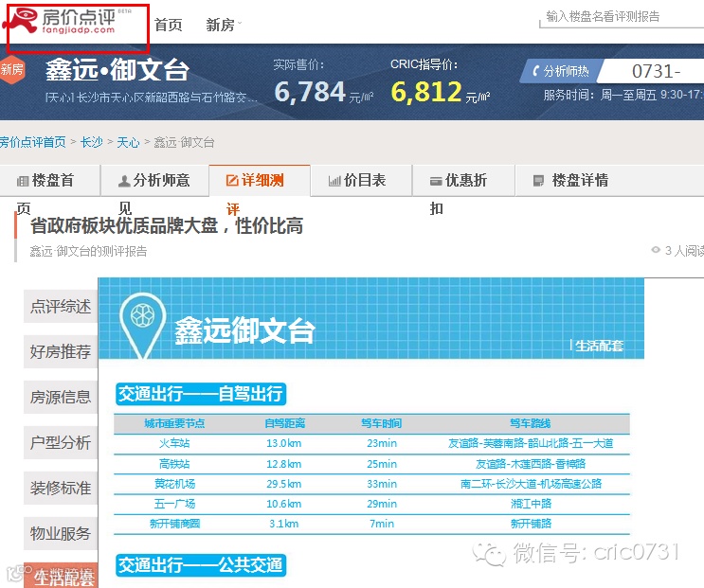Click the 高铁站 table row label
Screen dimensions: 704x588
[174, 464]
